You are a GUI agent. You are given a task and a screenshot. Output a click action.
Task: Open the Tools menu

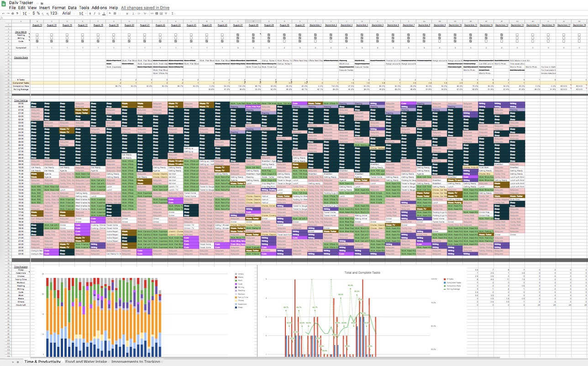click(84, 8)
